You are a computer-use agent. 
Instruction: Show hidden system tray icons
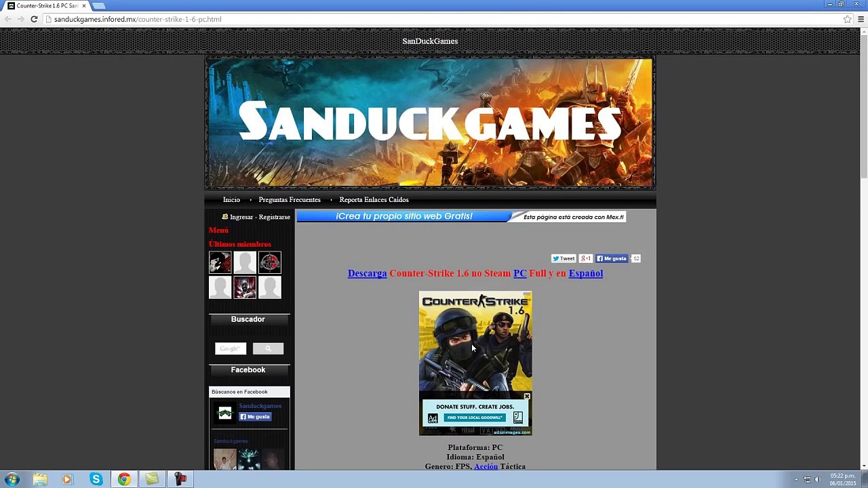pyautogui.click(x=796, y=480)
